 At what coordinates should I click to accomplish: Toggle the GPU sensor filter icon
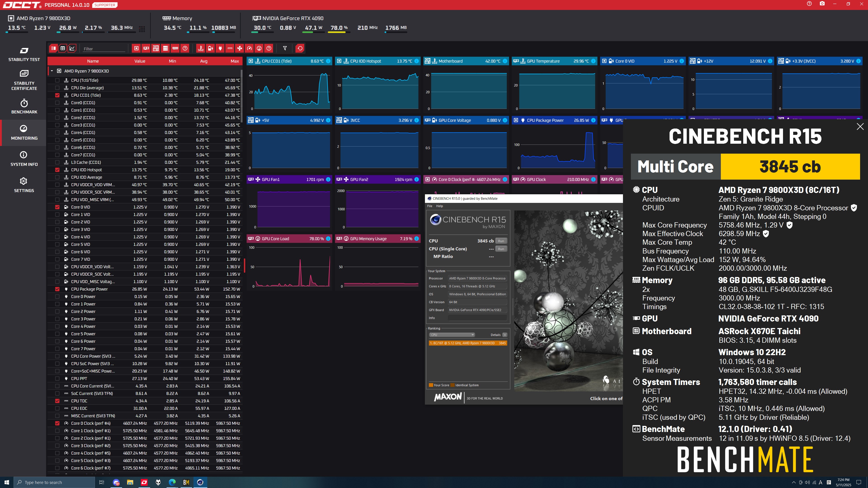146,49
